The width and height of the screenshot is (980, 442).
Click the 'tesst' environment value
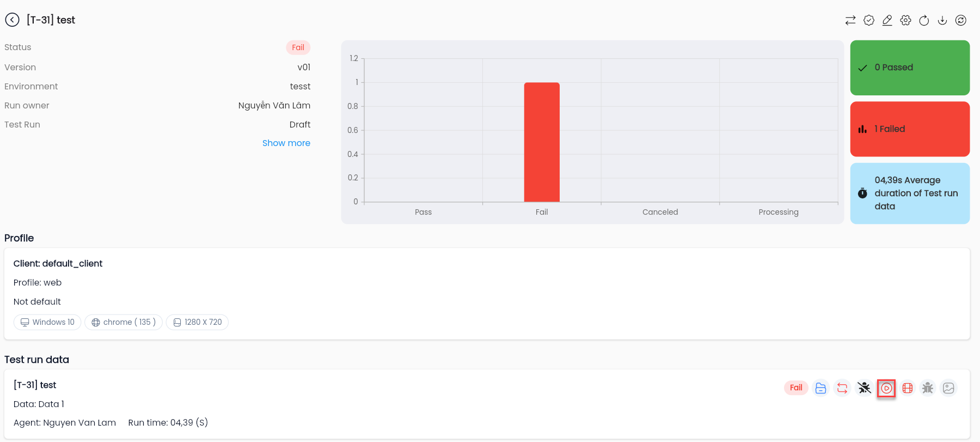300,87
